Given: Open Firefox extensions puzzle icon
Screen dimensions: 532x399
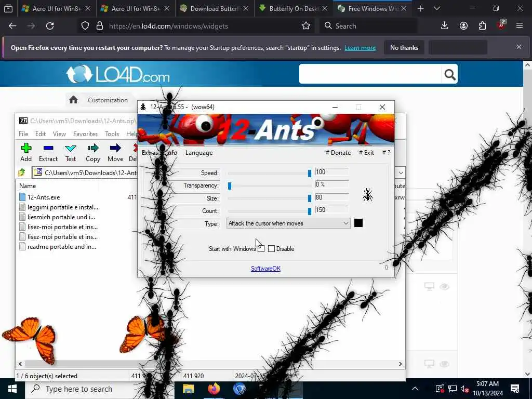Looking at the screenshot, I should (482, 26).
